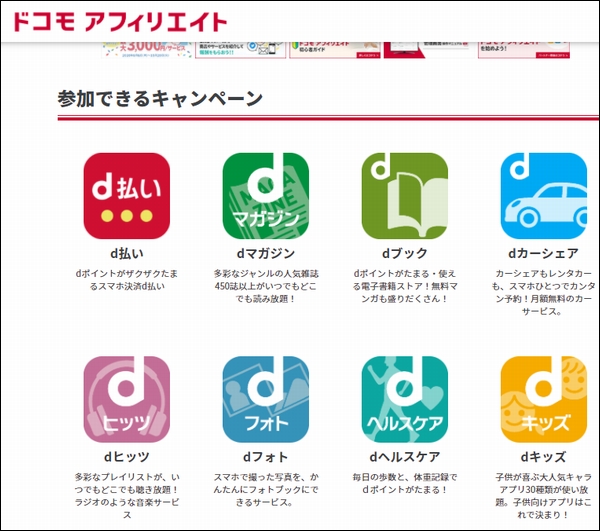The image size is (600, 531).
Task: Click description 'カーシェアもレンタカーも、スマホひとつで'
Action: [x=543, y=292]
